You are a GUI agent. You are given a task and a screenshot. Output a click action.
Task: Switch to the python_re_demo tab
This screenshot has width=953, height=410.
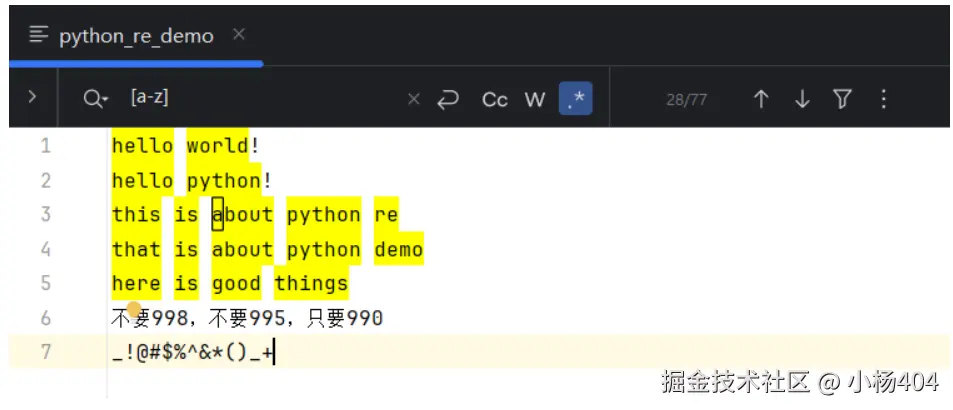pyautogui.click(x=135, y=36)
